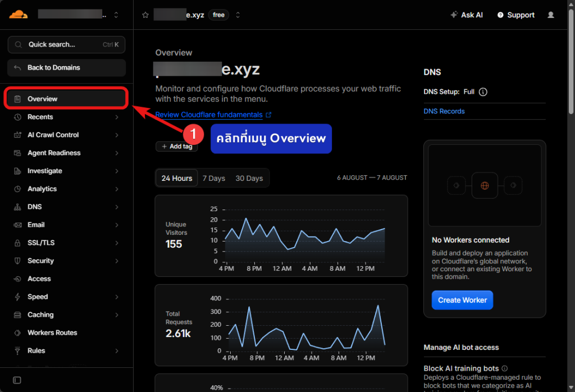The height and width of the screenshot is (392, 575).
Task: Click the Agent Readiness icon
Action: [x=17, y=153]
